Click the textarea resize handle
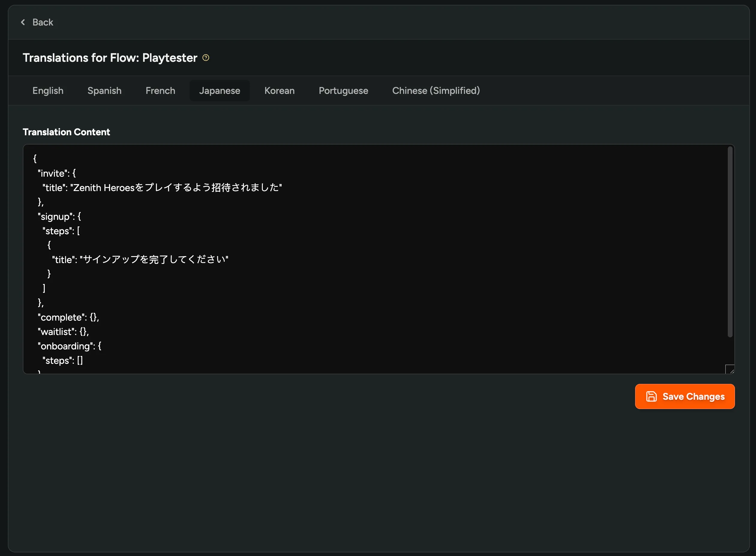This screenshot has height=556, width=756. tap(730, 369)
